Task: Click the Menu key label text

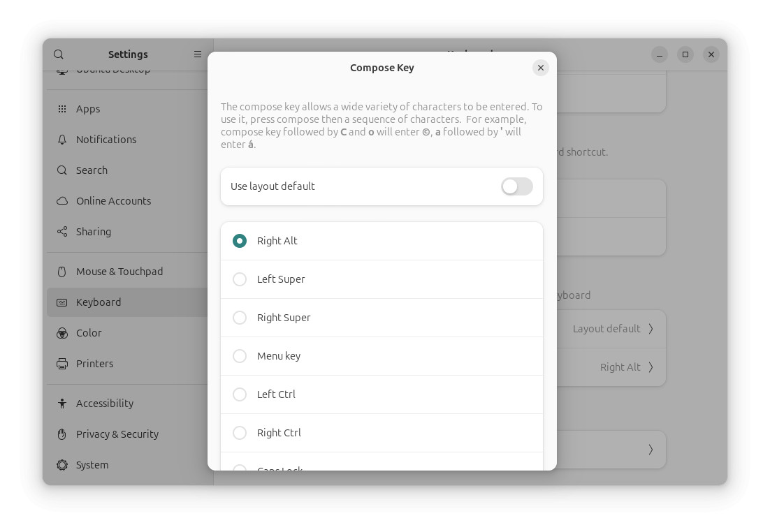Action: click(279, 356)
